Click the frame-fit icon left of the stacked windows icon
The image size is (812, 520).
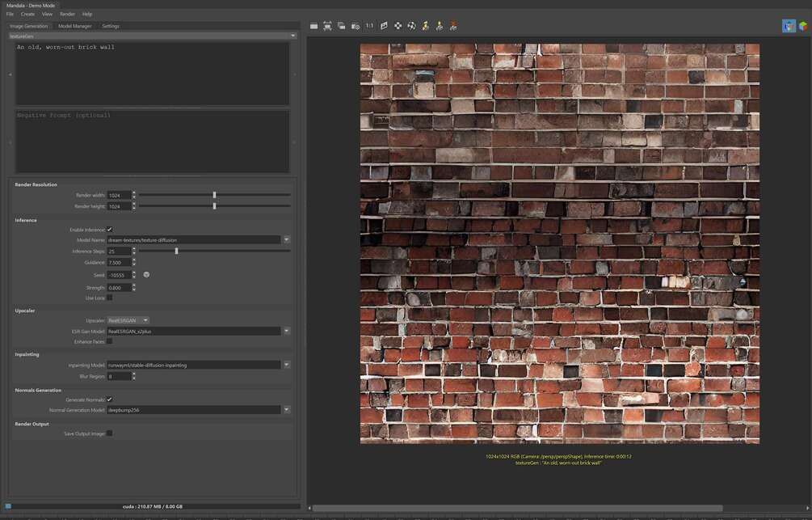[x=328, y=26]
